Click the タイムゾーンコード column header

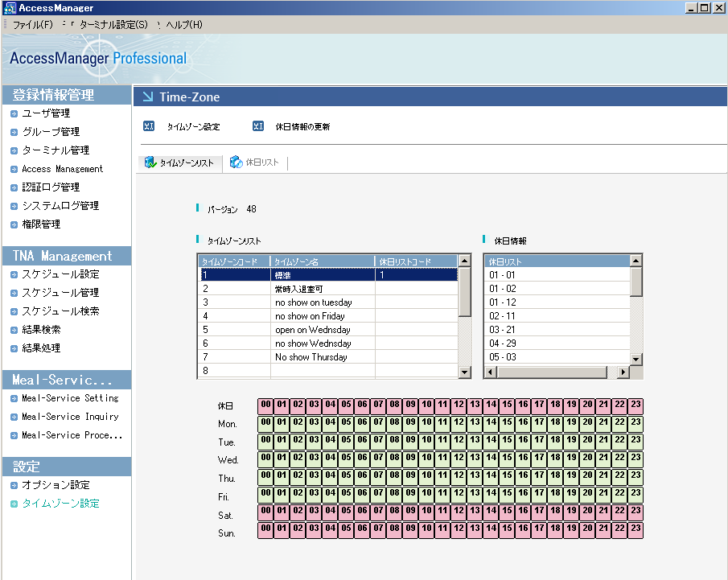pyautogui.click(x=234, y=261)
